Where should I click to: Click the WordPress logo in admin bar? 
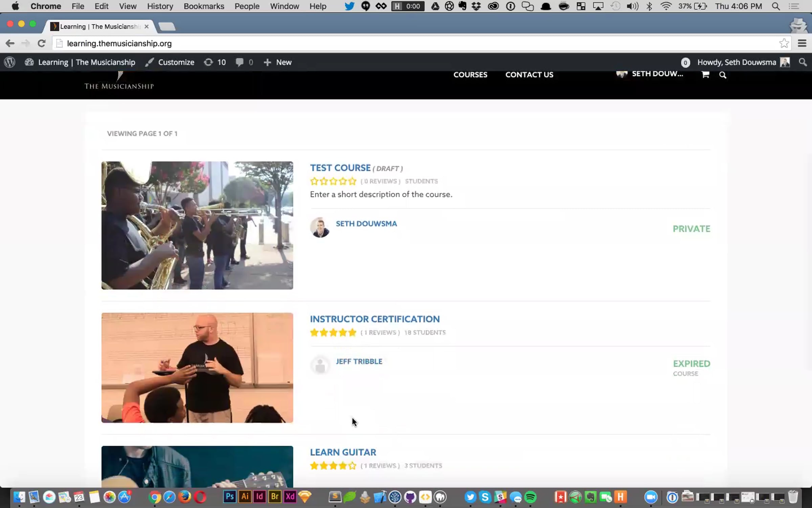click(x=9, y=62)
